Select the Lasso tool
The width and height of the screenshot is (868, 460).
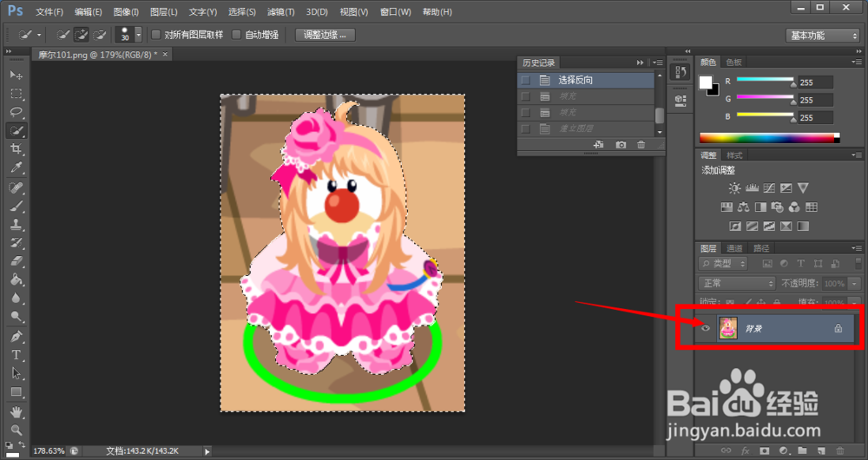(16, 112)
